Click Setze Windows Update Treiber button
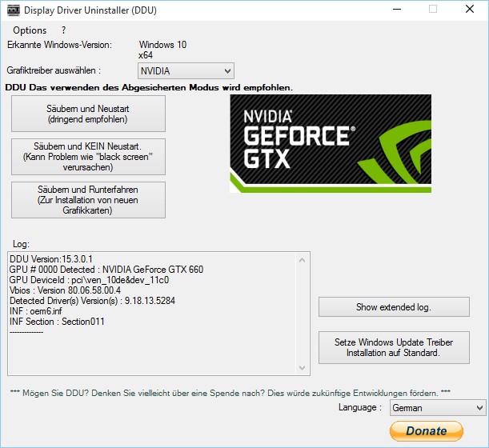Viewport: 489px width, 448px height. click(x=394, y=347)
